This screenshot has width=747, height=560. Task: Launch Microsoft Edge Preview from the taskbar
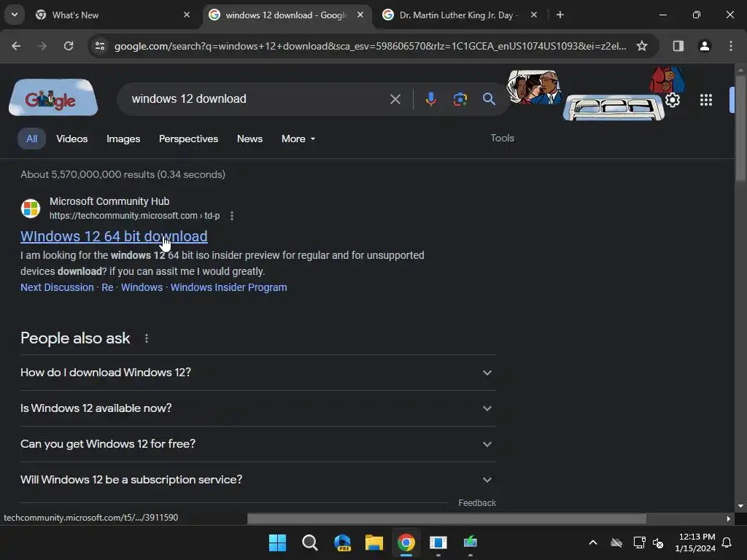point(342,542)
